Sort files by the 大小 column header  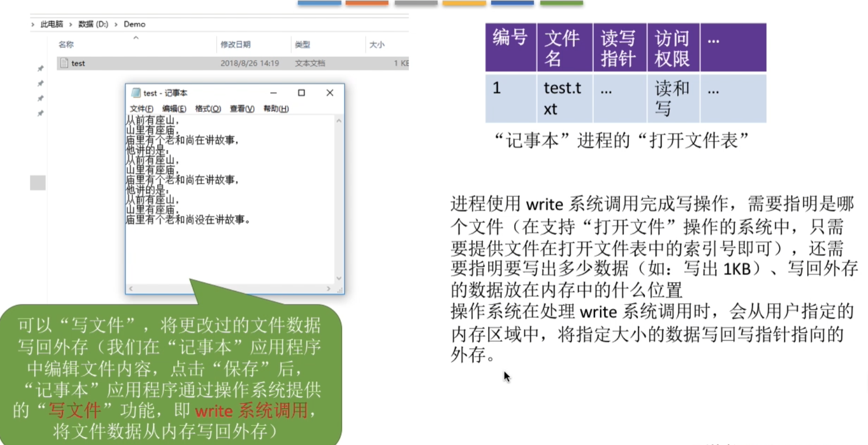coord(377,45)
